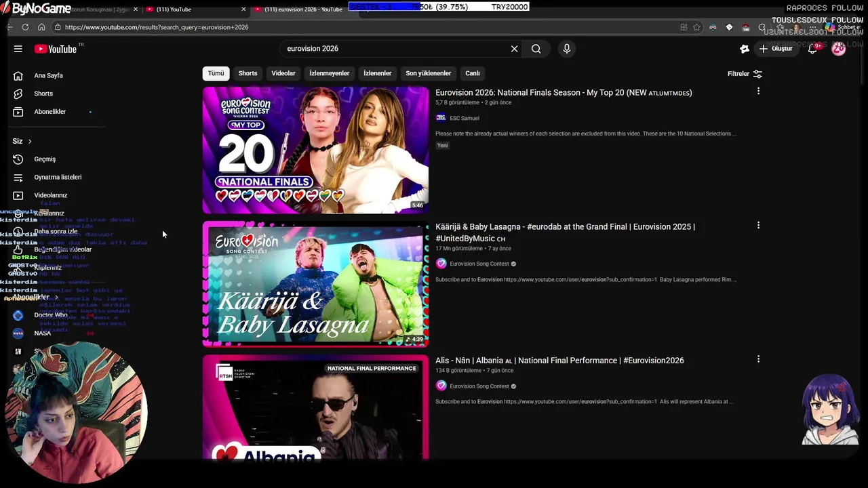
Task: Open the NASA subscription channel
Action: click(x=42, y=333)
